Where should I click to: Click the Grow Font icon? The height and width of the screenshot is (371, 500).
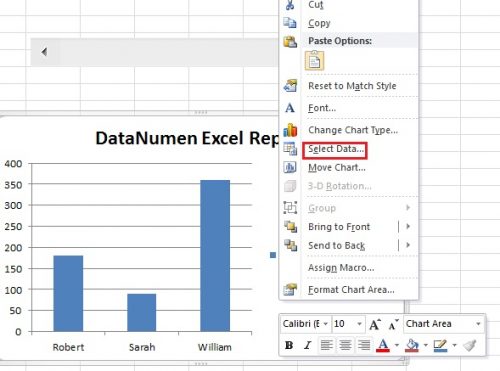coord(375,324)
